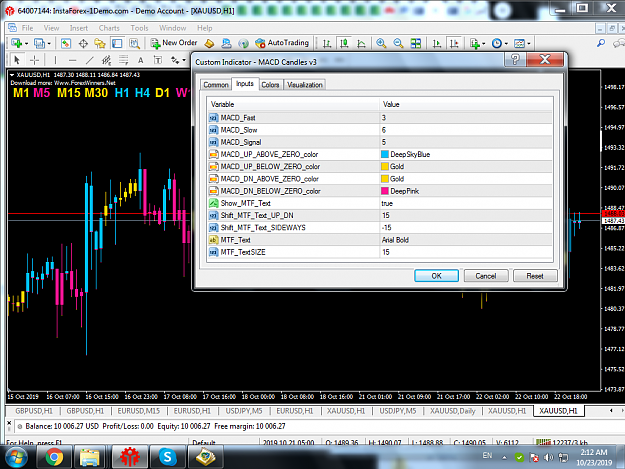The image size is (625, 469).
Task: Select the crosshair tool
Action: 35,60
